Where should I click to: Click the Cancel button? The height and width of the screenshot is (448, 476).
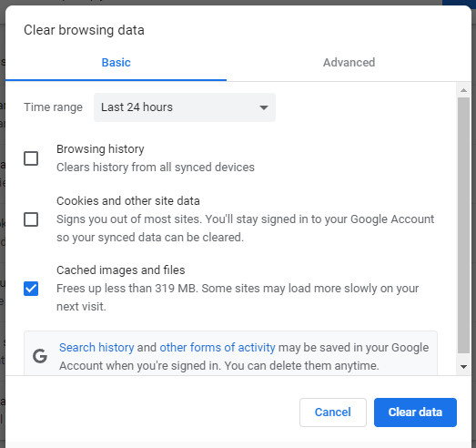tap(333, 412)
